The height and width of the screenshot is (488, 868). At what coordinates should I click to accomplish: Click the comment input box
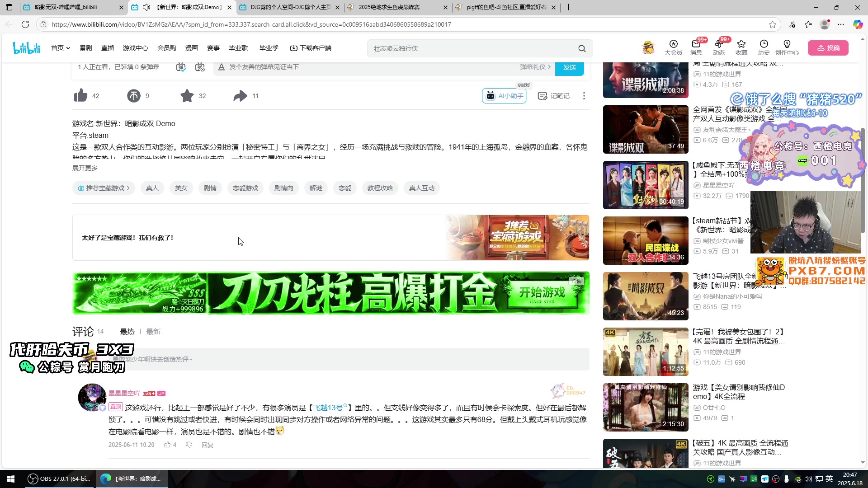(x=348, y=359)
